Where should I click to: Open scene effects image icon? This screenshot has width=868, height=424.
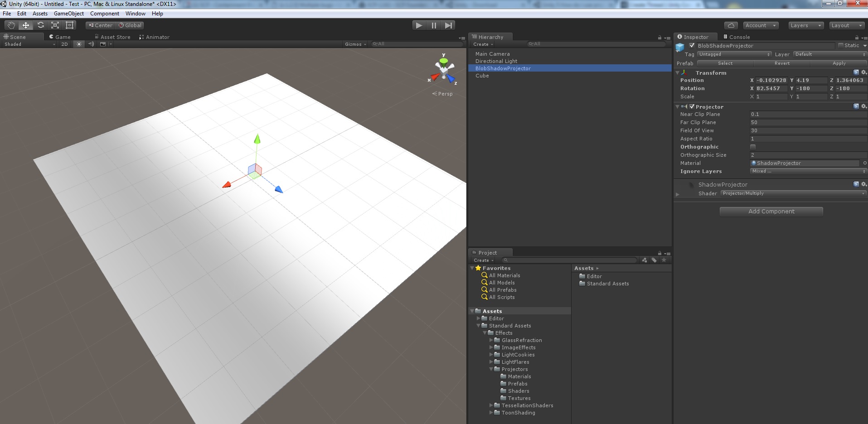[x=103, y=44]
